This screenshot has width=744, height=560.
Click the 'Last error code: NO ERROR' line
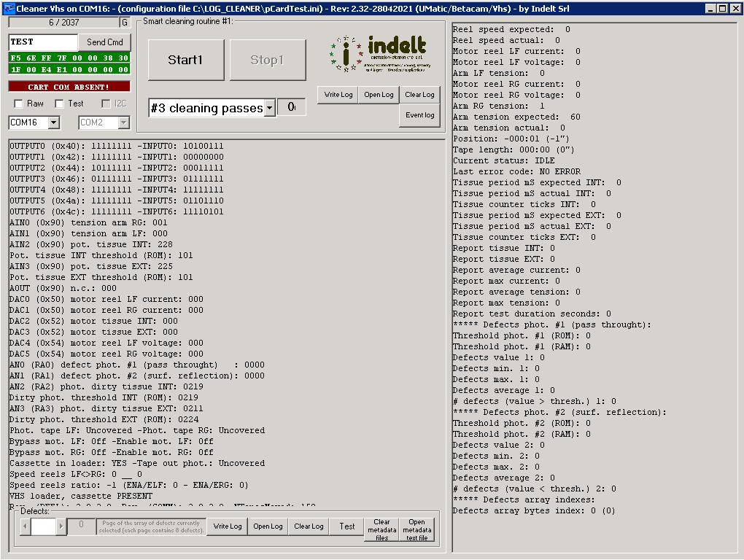pyautogui.click(x=516, y=171)
